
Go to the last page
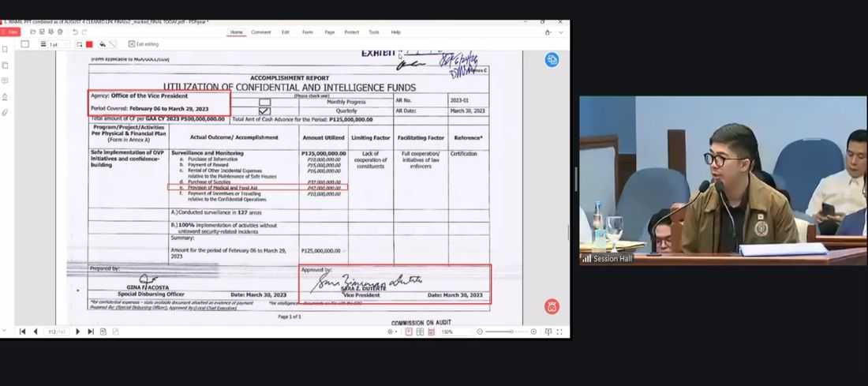pos(90,332)
